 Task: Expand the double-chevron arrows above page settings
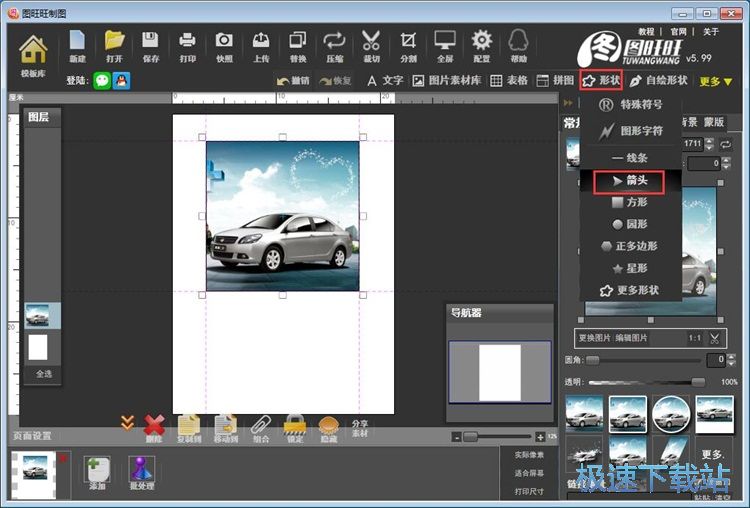pyautogui.click(x=127, y=422)
